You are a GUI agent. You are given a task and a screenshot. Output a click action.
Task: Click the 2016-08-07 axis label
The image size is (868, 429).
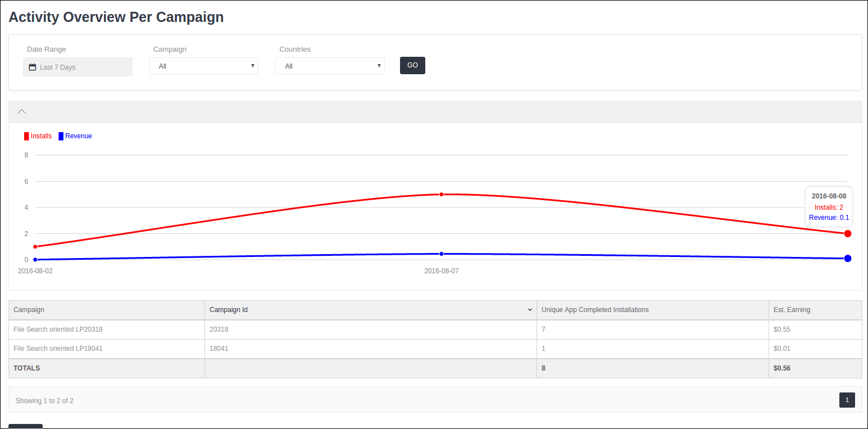(x=442, y=271)
